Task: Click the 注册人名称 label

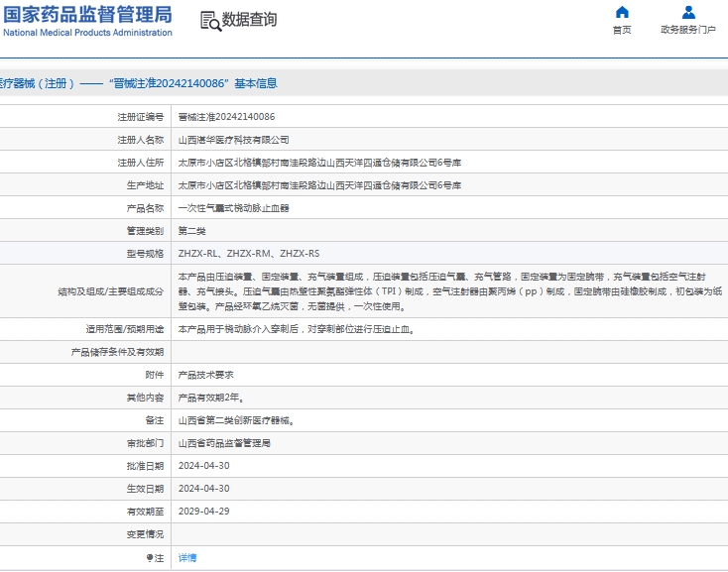Action: pyautogui.click(x=141, y=140)
